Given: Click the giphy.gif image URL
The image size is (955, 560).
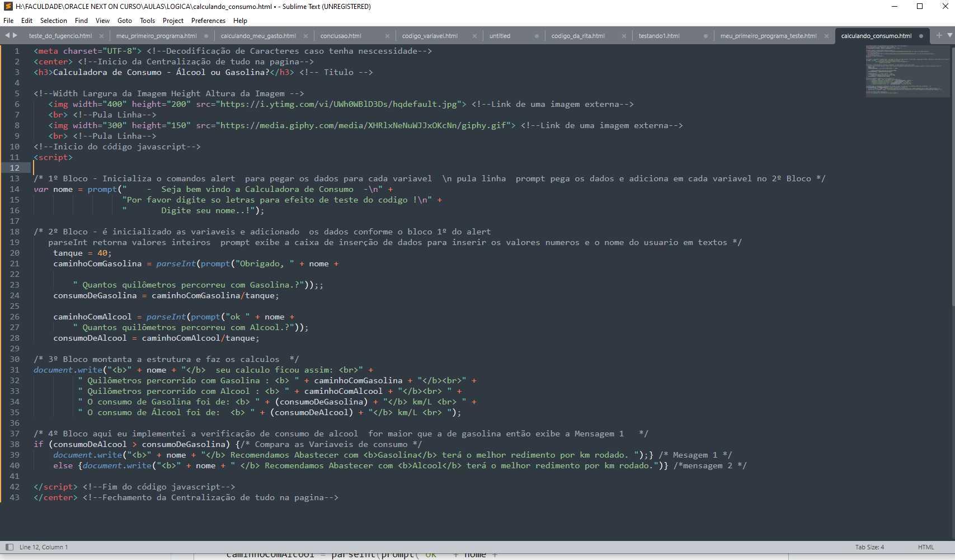Looking at the screenshot, I should coord(364,125).
